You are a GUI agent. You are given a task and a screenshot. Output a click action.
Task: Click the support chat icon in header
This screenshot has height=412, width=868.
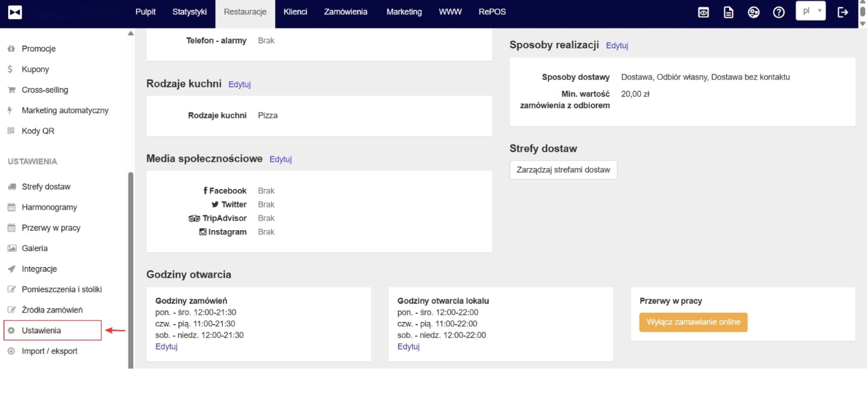[754, 12]
